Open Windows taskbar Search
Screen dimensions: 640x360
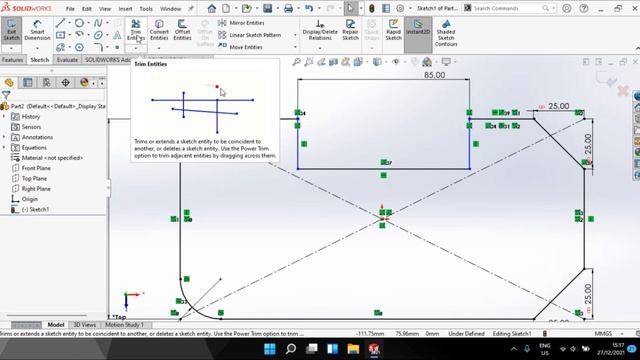291,349
